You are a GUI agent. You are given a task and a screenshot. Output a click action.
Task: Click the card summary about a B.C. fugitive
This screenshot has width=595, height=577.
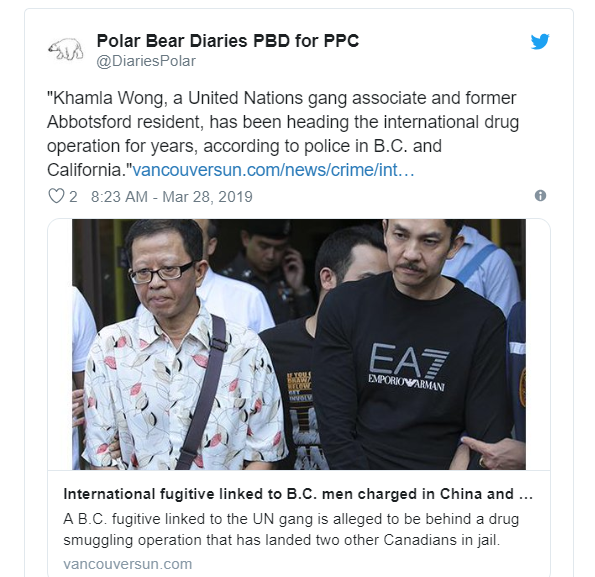point(291,530)
